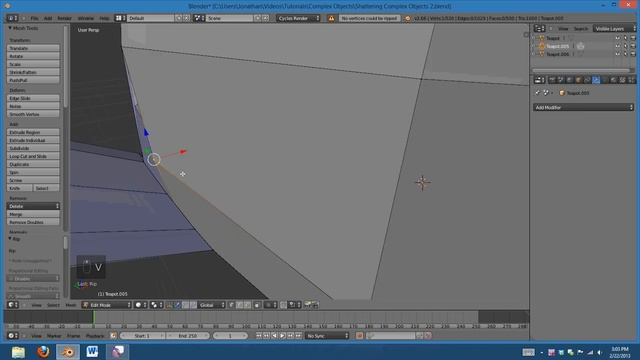640x360 pixels.
Task: Open the snap element selector
Action: click(x=295, y=305)
